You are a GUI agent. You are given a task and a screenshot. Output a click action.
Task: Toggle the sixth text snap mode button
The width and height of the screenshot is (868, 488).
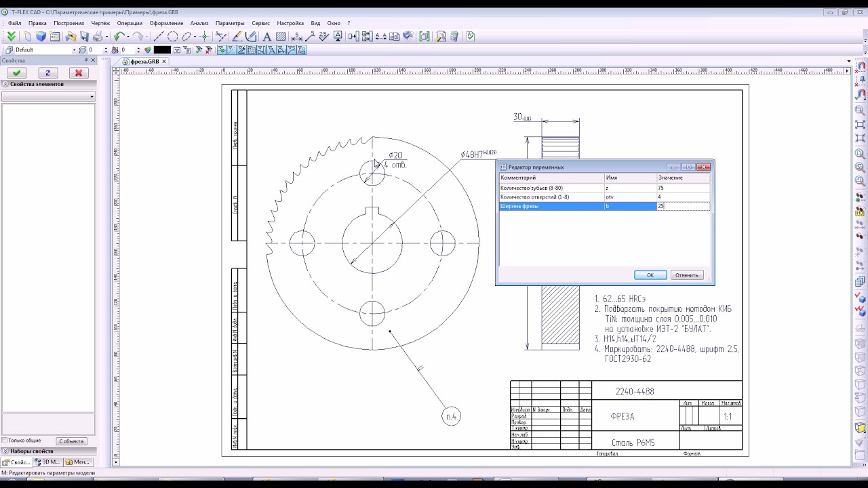point(271,49)
